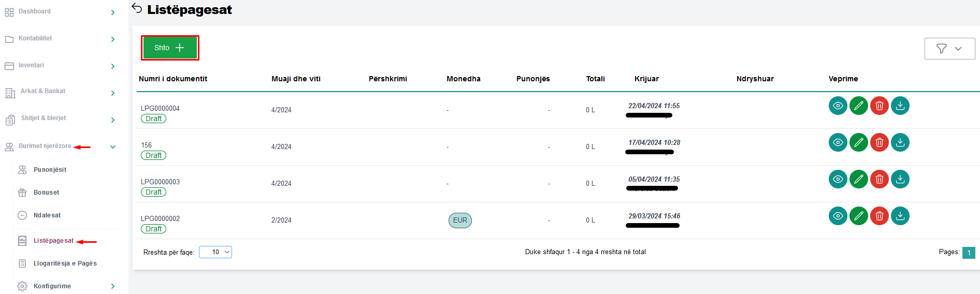This screenshot has width=980, height=294.
Task: Go to page 1 in pagination
Action: coord(968,253)
